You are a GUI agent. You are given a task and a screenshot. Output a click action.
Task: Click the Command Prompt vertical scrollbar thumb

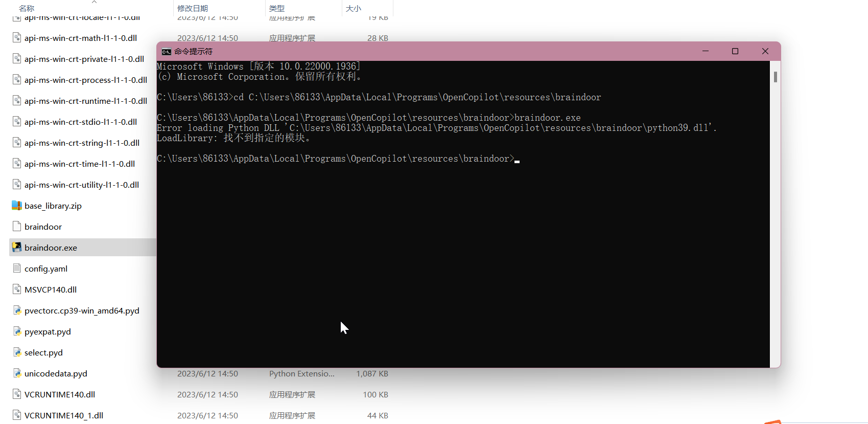pyautogui.click(x=776, y=77)
